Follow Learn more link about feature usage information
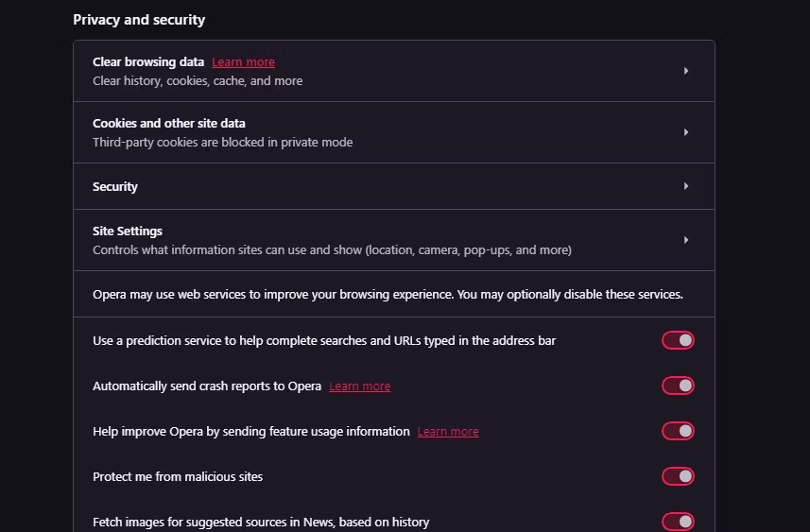This screenshot has width=810, height=532. tap(448, 432)
